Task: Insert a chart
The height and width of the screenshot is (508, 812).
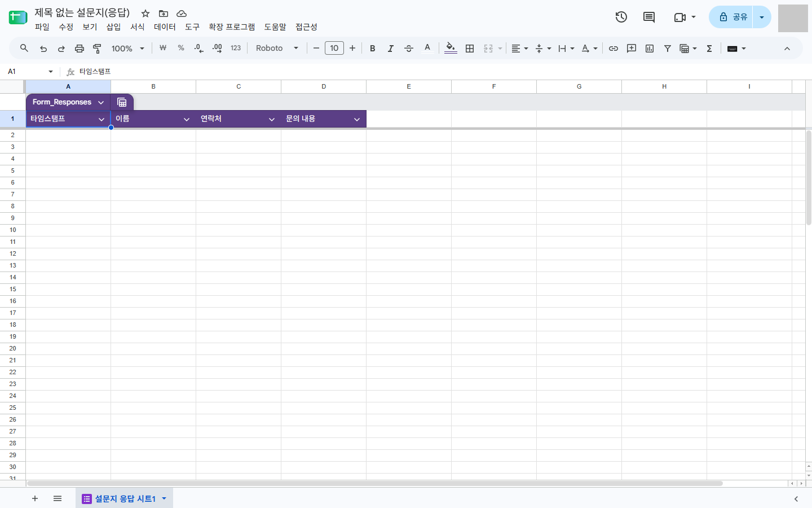Action: pyautogui.click(x=650, y=49)
